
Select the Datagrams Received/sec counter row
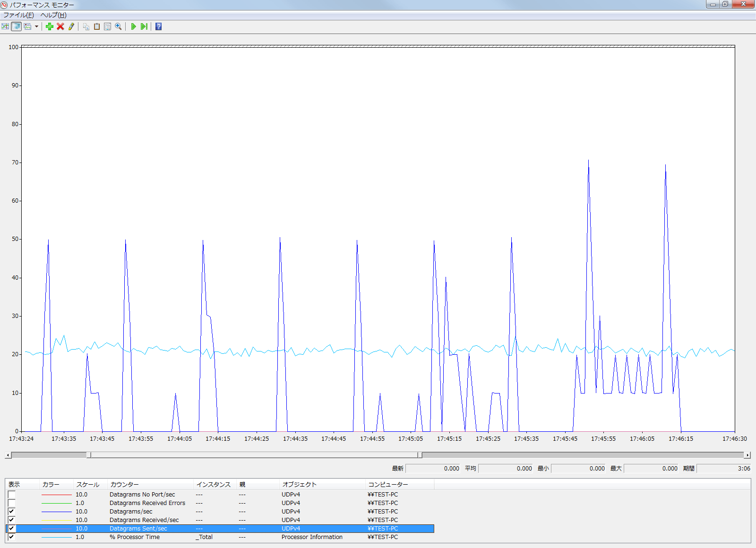pyautogui.click(x=144, y=520)
